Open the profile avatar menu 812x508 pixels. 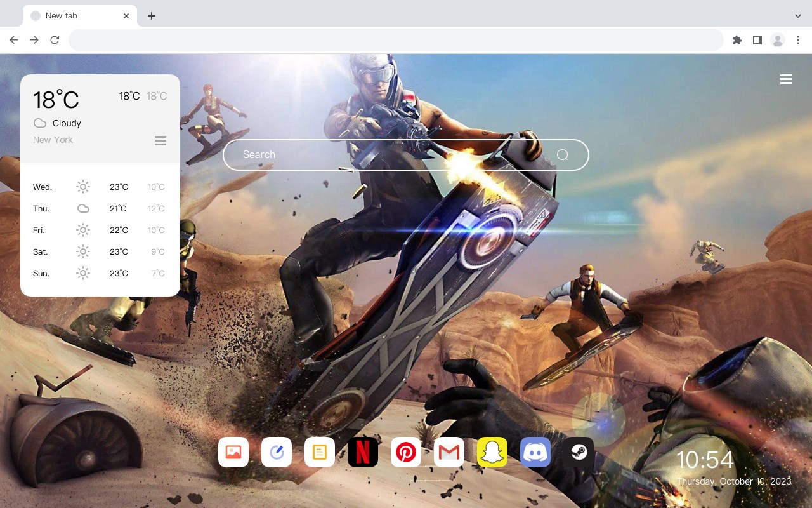click(778, 40)
